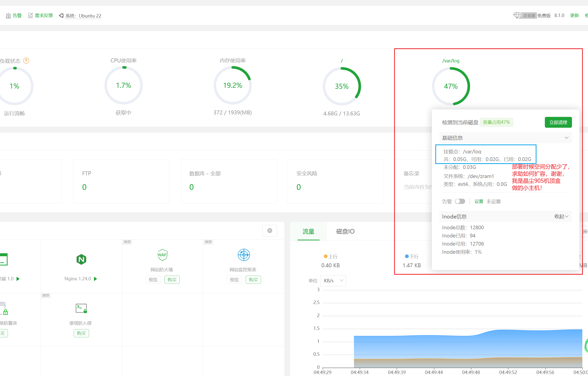Click the /var/log disk usage gauge 47%

[x=451, y=86]
